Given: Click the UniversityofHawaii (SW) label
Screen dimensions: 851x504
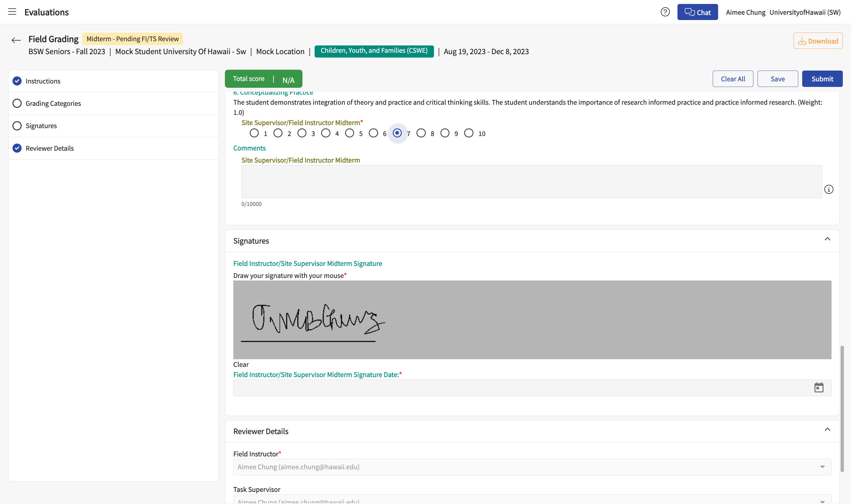Looking at the screenshot, I should pos(805,12).
